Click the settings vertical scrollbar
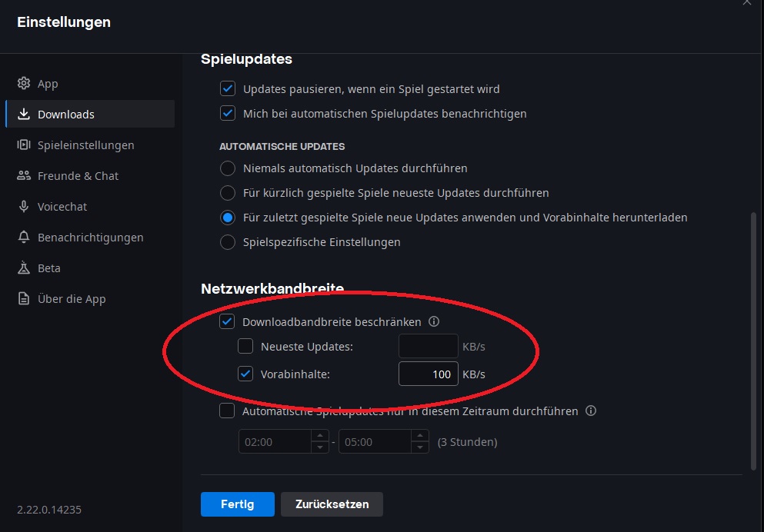 coord(754,341)
